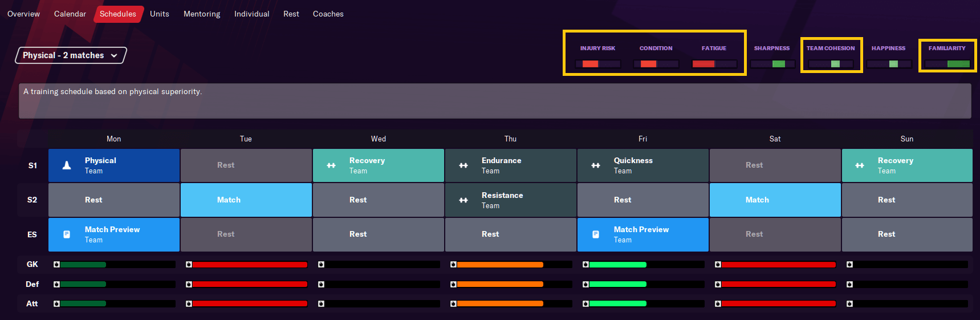The width and height of the screenshot is (980, 320).
Task: Open Tuesday's Match session slot
Action: coord(246,200)
